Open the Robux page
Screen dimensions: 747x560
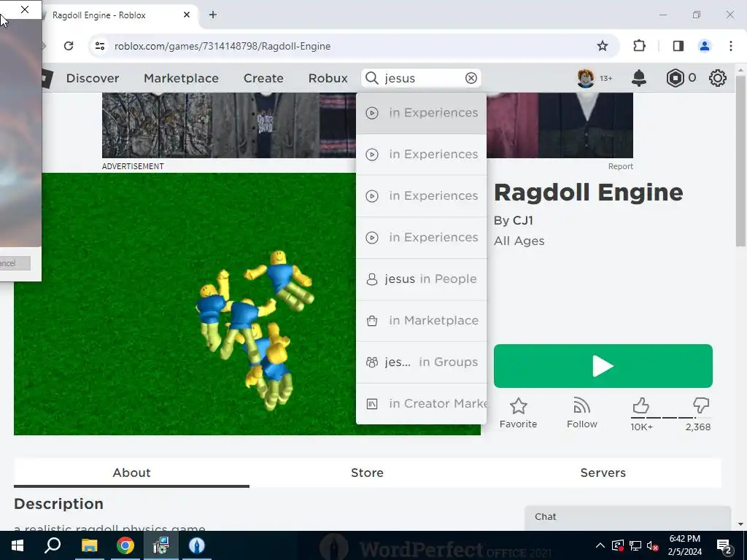coord(328,78)
